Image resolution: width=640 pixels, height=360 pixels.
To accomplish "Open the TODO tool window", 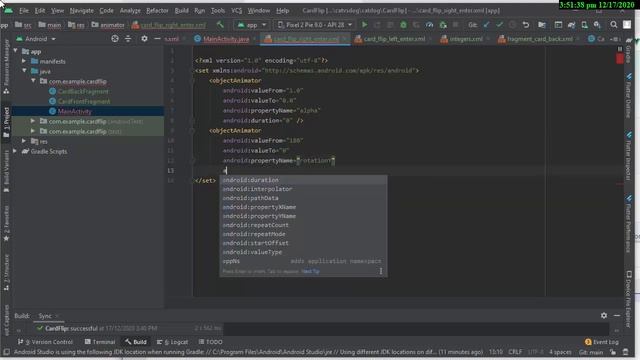I will [211, 342].
